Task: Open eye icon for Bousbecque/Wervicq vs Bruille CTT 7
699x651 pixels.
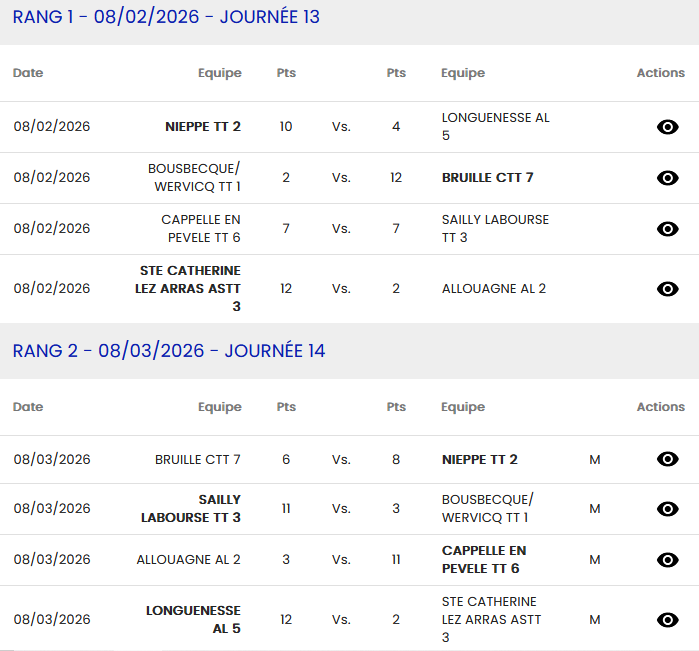Action: (667, 178)
